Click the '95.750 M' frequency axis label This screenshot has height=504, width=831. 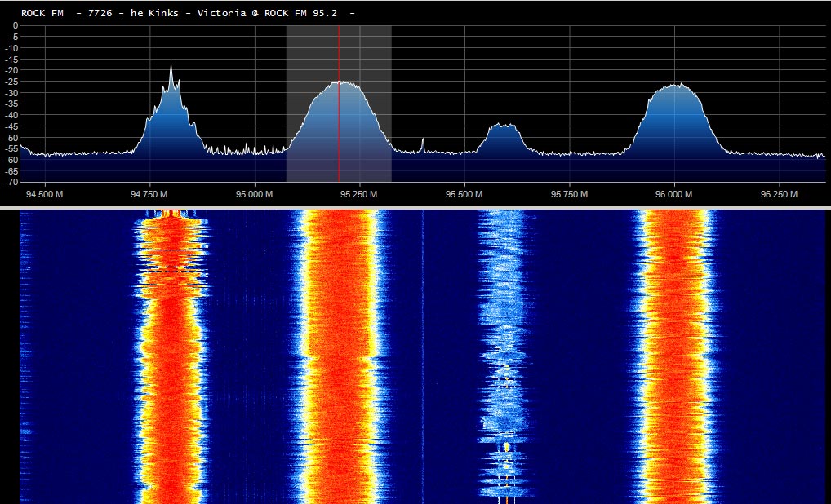pos(569,194)
